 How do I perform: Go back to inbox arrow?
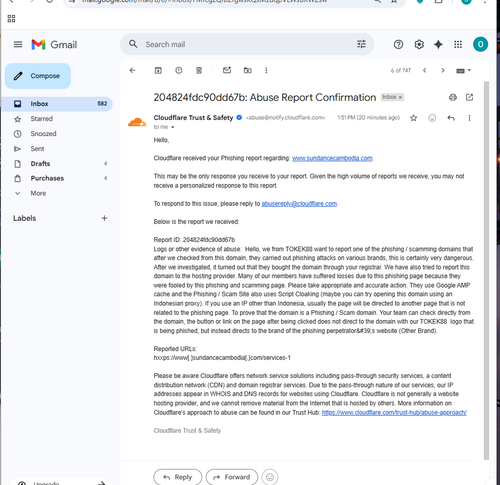tap(132, 70)
